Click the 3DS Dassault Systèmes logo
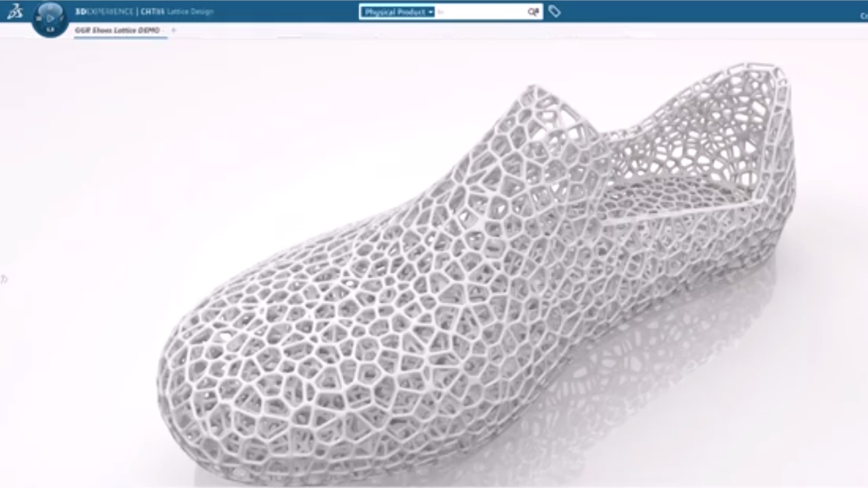This screenshot has width=868, height=488. pyautogui.click(x=15, y=11)
